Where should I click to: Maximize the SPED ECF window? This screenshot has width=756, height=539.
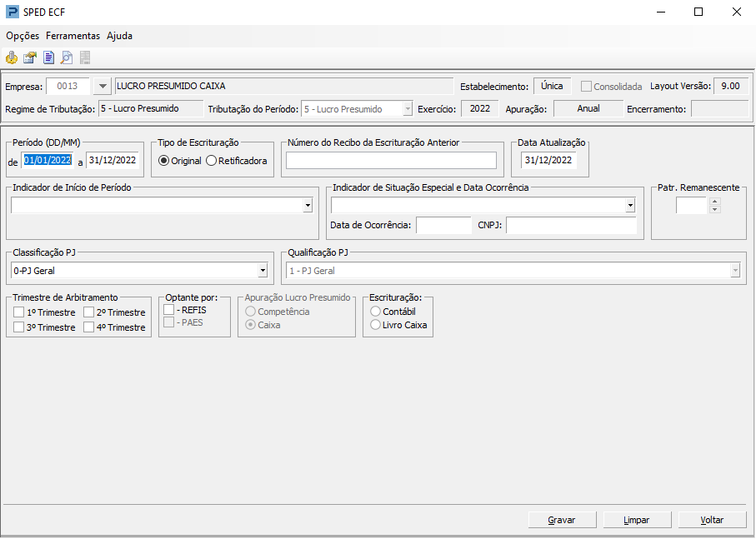698,12
